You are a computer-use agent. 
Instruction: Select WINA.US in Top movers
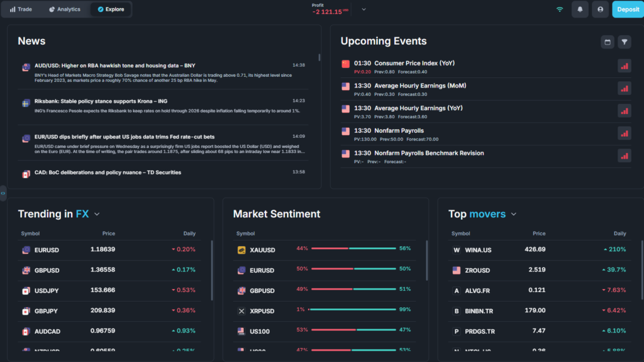tap(478, 250)
